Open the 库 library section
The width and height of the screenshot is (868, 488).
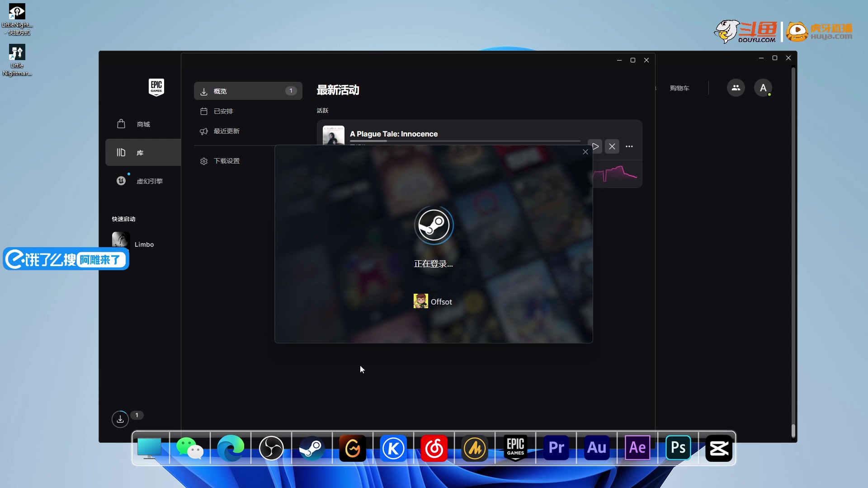pyautogui.click(x=143, y=152)
